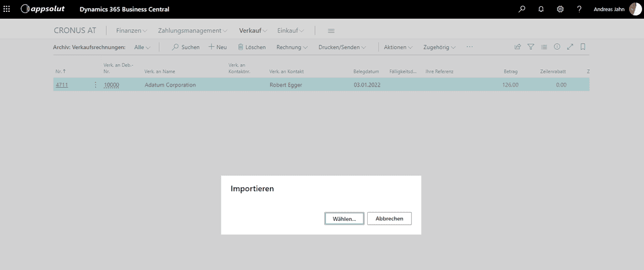The height and width of the screenshot is (270, 644).
Task: Click Abbrechen in the Importieren dialog
Action: point(389,218)
